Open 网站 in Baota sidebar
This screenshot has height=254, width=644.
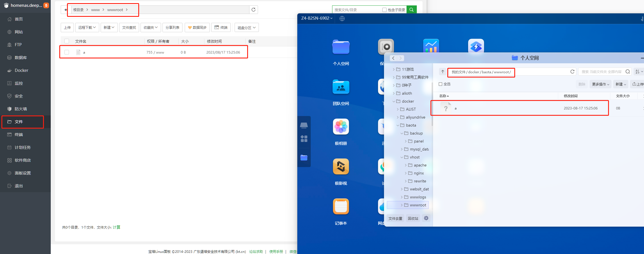(19, 32)
